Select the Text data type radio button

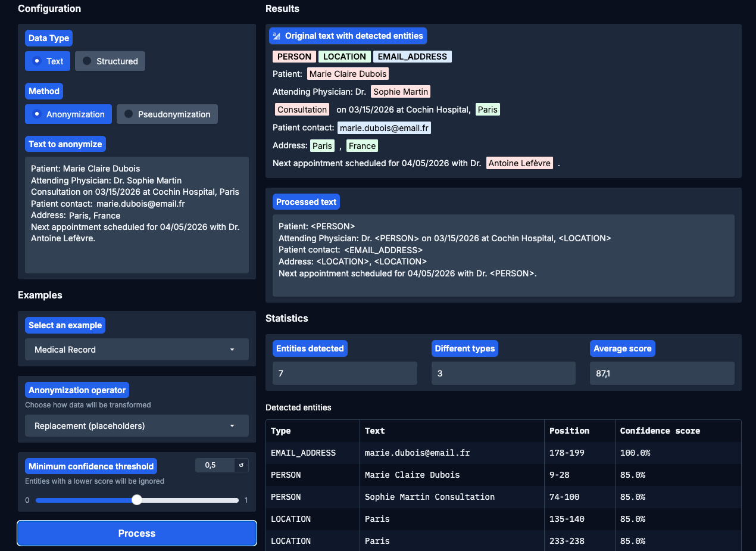coord(48,61)
